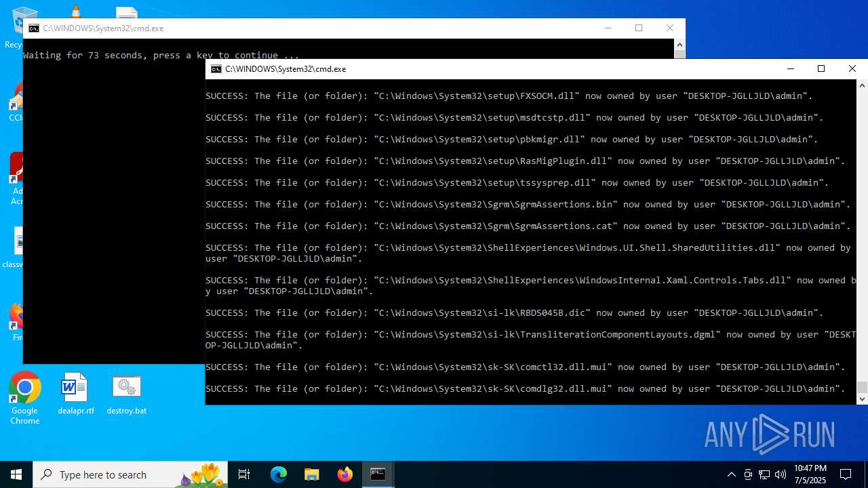Screen dimensions: 868x488
Task: Click the security tray icon near network icon
Action: (x=748, y=474)
